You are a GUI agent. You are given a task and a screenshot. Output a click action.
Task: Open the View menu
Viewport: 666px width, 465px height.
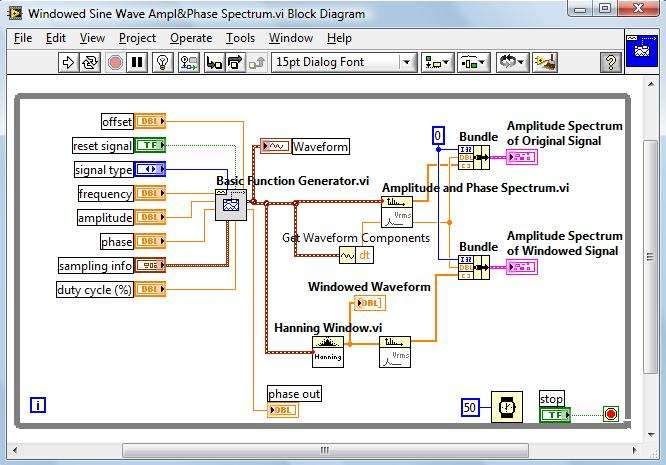tap(92, 38)
